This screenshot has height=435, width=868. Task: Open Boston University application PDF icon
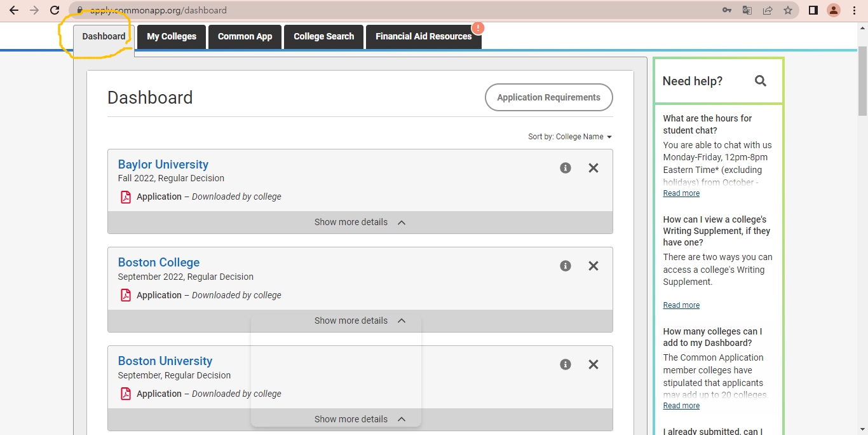click(x=126, y=394)
